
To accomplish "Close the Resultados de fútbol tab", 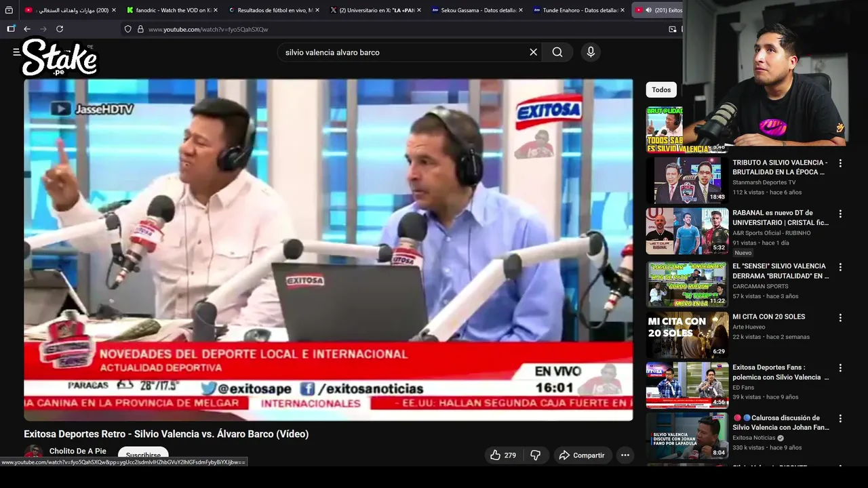I will tap(317, 10).
